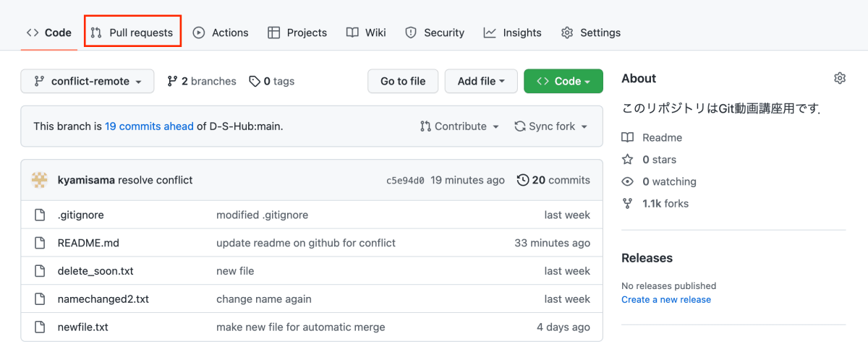The width and height of the screenshot is (868, 344).
Task: Open the conflict-remote branch dropdown
Action: pyautogui.click(x=87, y=82)
